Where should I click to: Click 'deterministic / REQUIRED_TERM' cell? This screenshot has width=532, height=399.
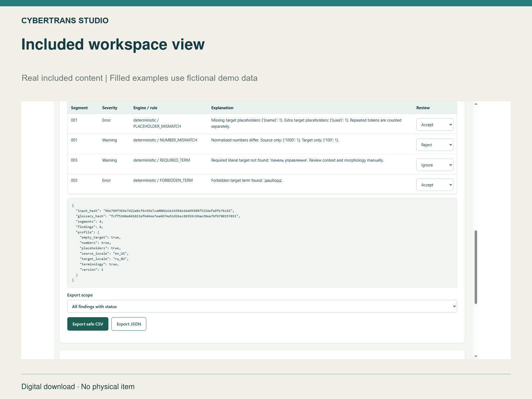pos(162,160)
